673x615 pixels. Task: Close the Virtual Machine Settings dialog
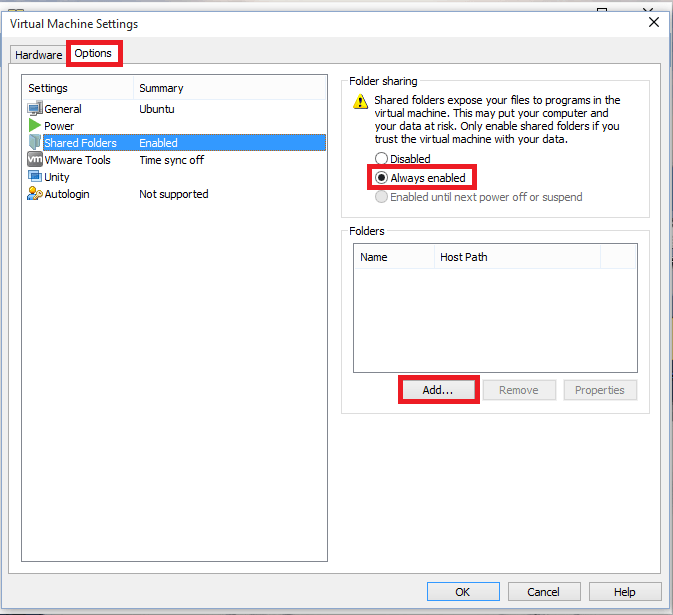click(654, 22)
